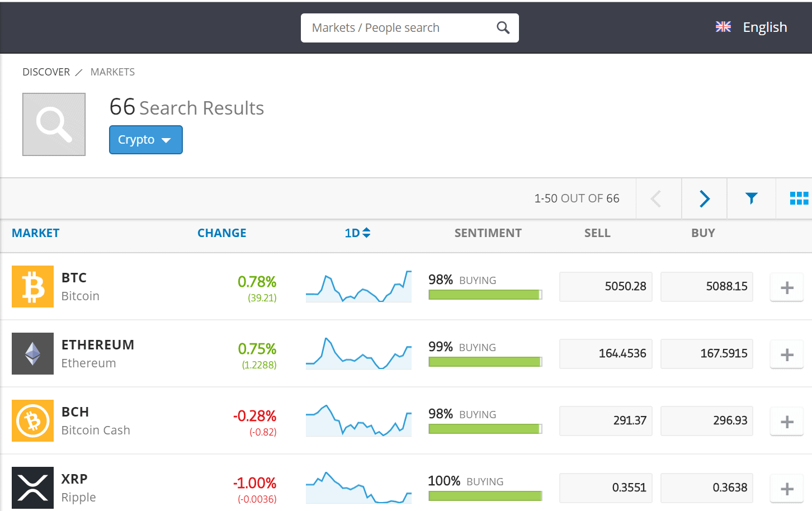Open the XRP 1D price chart
Viewport: 812px width, 511px height.
358,488
